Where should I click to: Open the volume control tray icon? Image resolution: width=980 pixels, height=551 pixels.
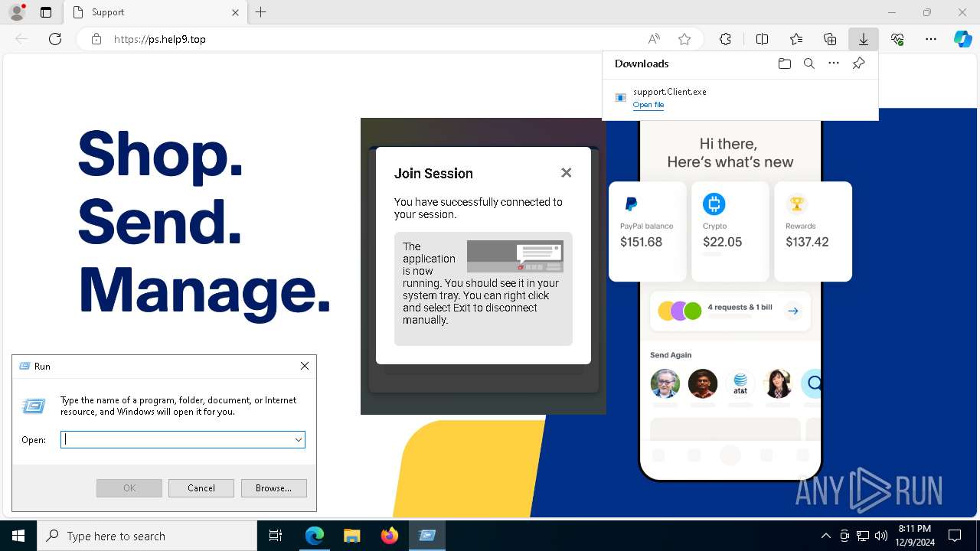(x=880, y=536)
